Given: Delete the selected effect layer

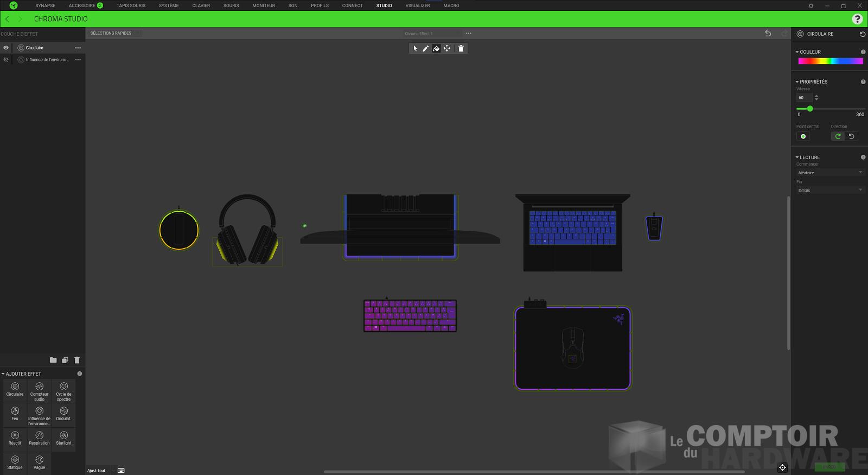Looking at the screenshot, I should (77, 360).
